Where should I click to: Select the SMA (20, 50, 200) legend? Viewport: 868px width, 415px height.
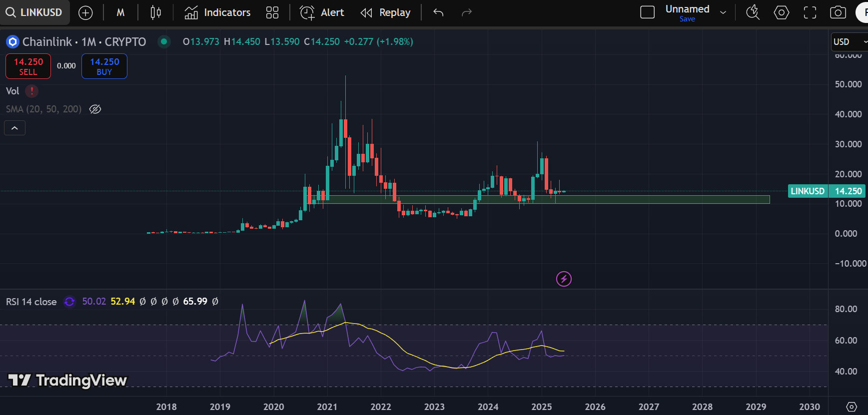point(43,109)
